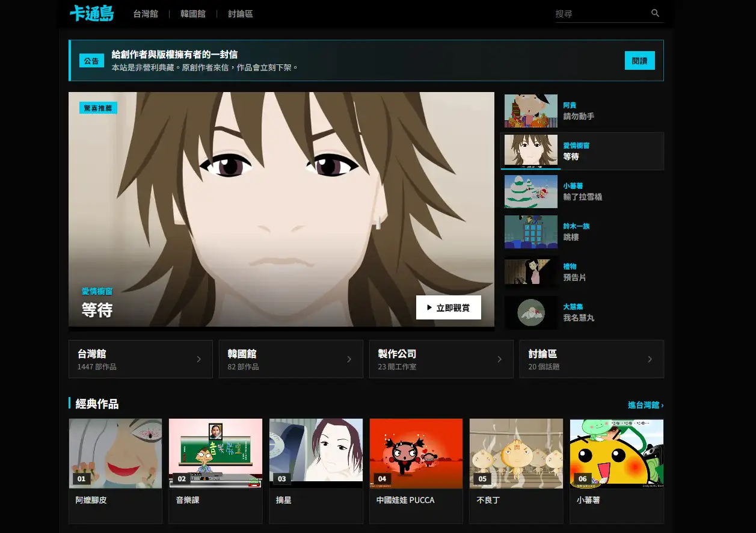The width and height of the screenshot is (756, 533).
Task: Select the 鈴木一族 跳樓 playlist item
Action: pyautogui.click(x=582, y=232)
